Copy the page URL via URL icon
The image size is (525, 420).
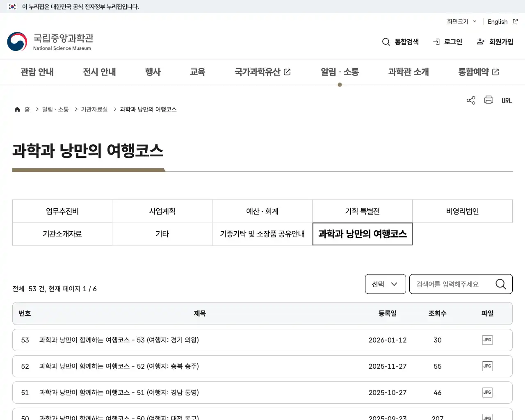click(507, 100)
